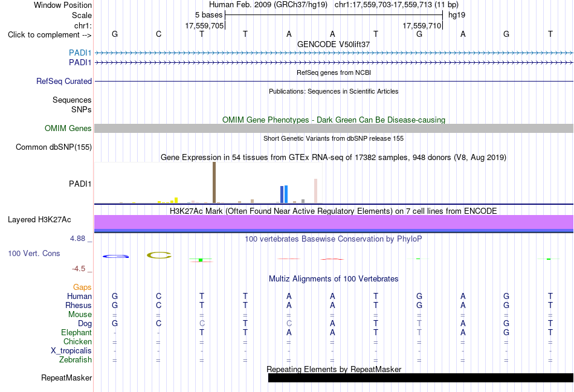Click the orange Gaps label

pyautogui.click(x=82, y=288)
